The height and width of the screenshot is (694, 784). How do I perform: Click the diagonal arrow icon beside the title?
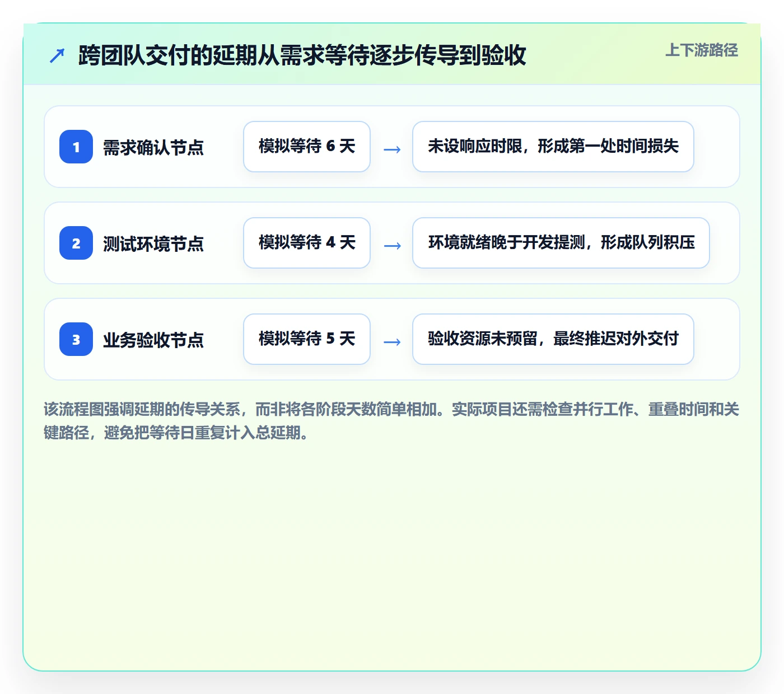coord(57,55)
